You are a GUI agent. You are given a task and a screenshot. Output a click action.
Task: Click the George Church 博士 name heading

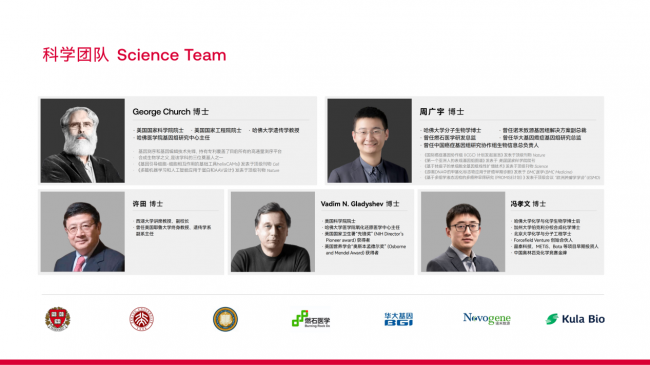coord(170,112)
